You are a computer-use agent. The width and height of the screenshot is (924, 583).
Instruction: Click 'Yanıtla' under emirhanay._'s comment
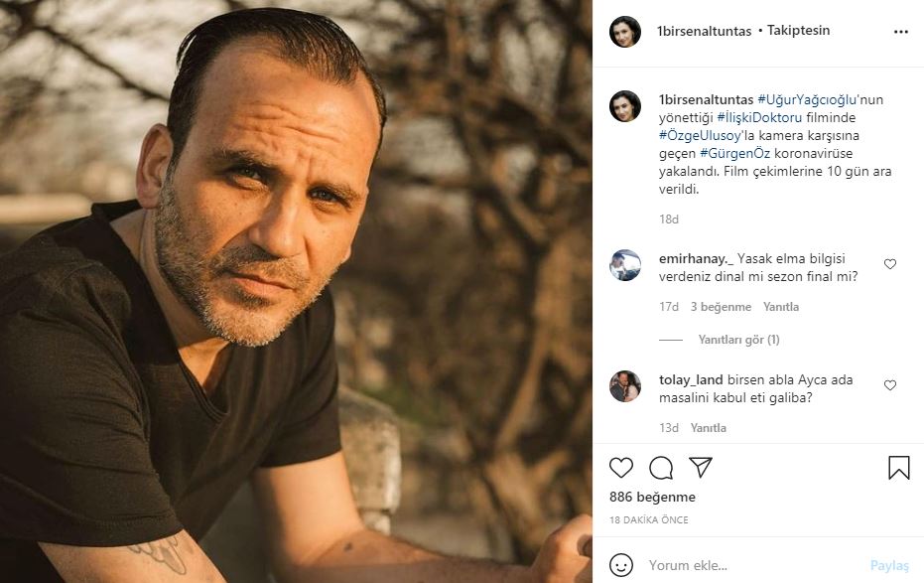click(x=781, y=307)
